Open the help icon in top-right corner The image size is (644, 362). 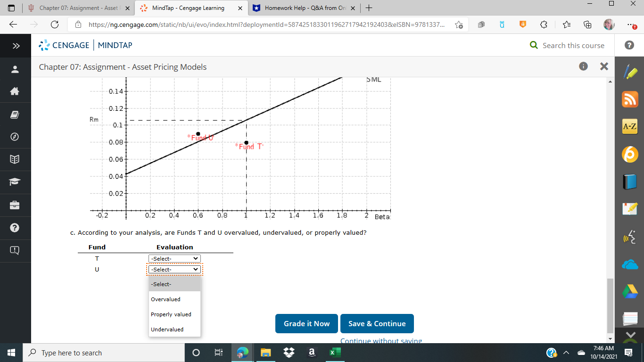[629, 45]
